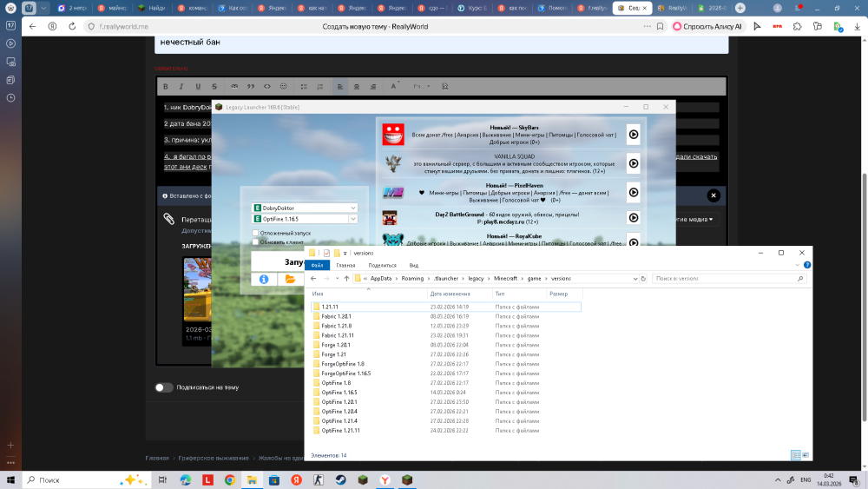Toggle subscribe to topic switch

(164, 387)
